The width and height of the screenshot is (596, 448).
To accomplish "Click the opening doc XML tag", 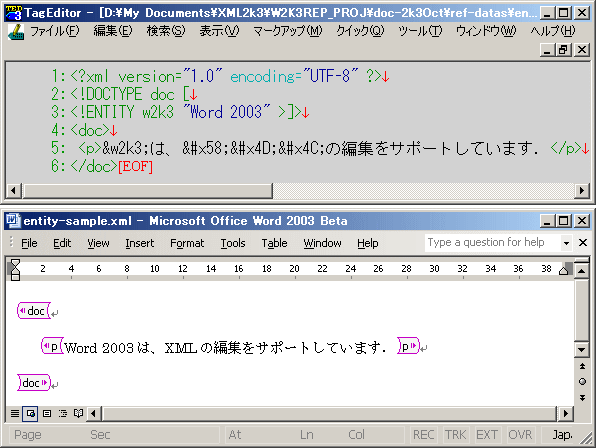I will pyautogui.click(x=34, y=311).
